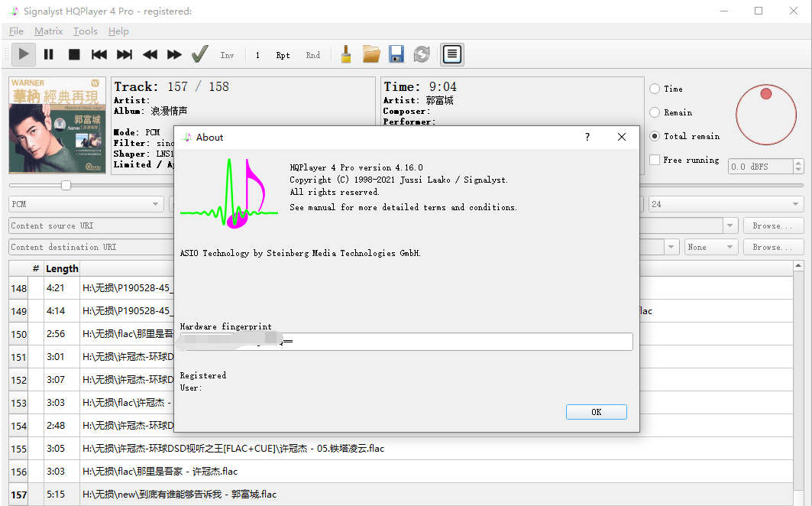Viewport: 812px width, 506px height.
Task: Open playlist with the folder icon
Action: click(371, 54)
